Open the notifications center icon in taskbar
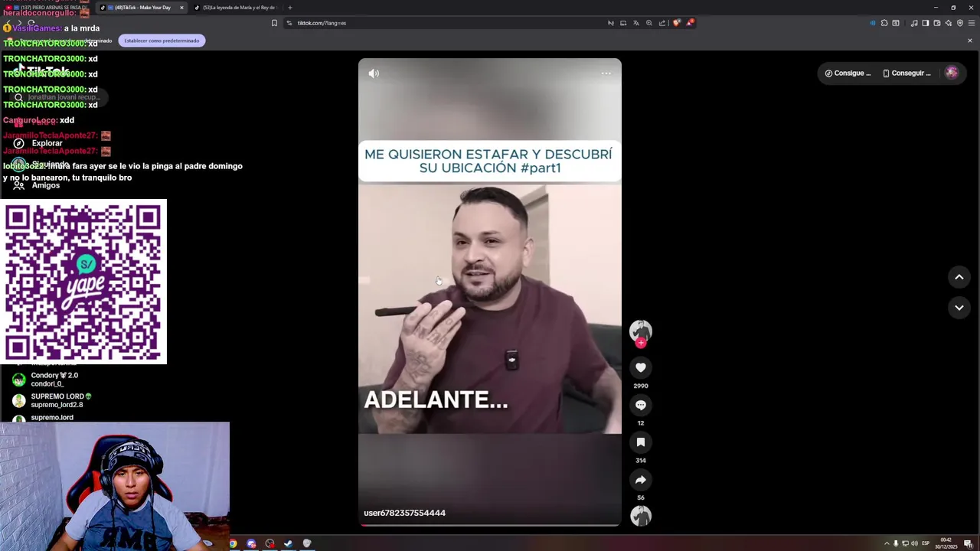The width and height of the screenshot is (980, 551). click(x=968, y=543)
